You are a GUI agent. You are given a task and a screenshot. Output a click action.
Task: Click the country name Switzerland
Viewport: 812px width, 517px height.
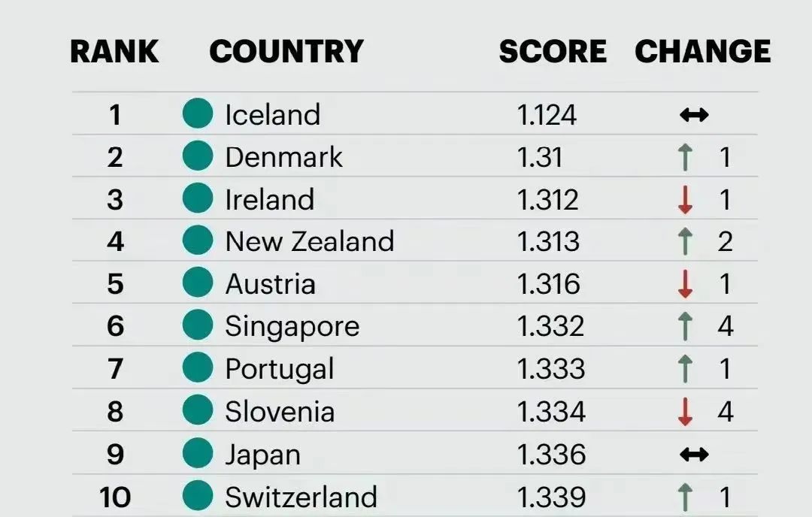[301, 497]
